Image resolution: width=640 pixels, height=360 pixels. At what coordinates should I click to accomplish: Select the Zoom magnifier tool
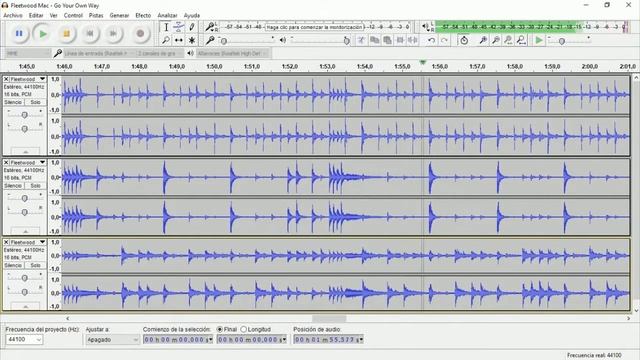click(x=166, y=40)
